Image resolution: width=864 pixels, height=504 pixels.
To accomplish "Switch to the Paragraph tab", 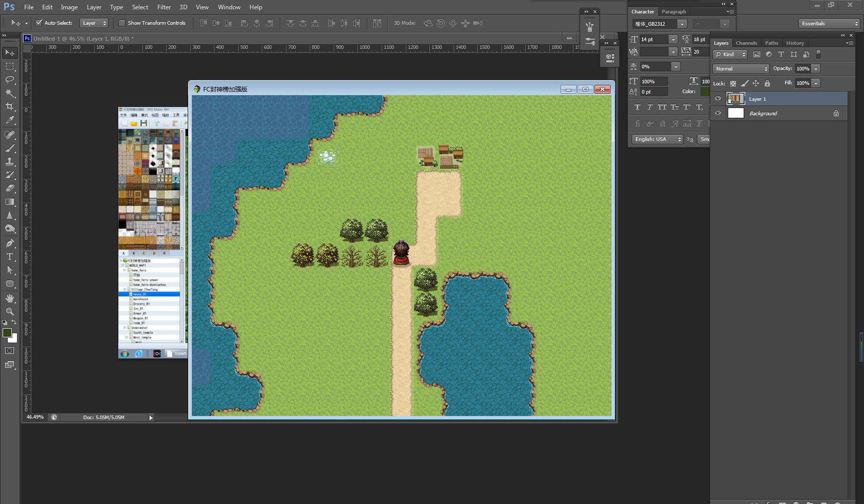I will tap(674, 12).
